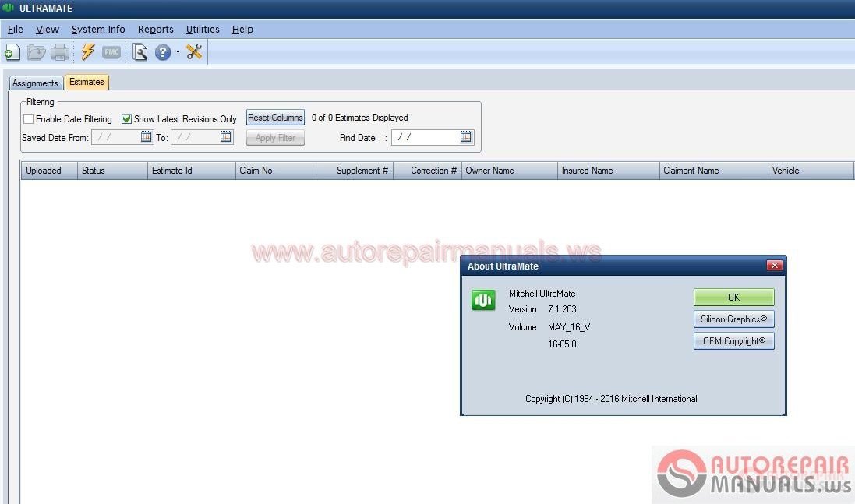This screenshot has width=855, height=504.
Task: Click the Silicon Graphics© button
Action: click(734, 319)
